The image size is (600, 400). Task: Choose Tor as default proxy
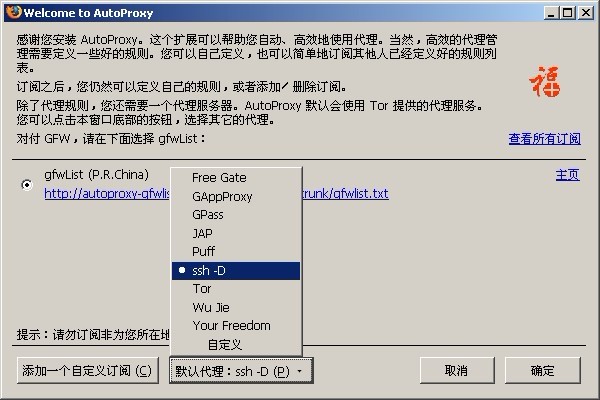[x=236, y=289]
